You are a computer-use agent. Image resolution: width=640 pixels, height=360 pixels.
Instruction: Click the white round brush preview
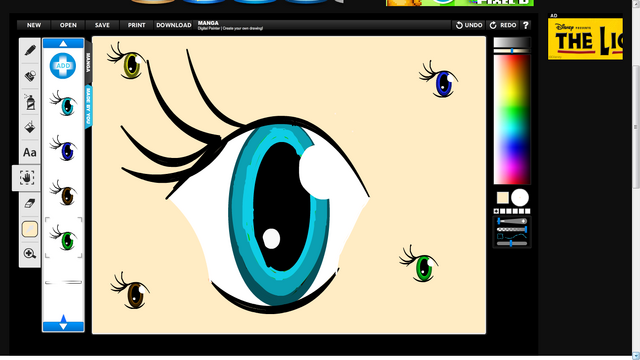coord(520,198)
